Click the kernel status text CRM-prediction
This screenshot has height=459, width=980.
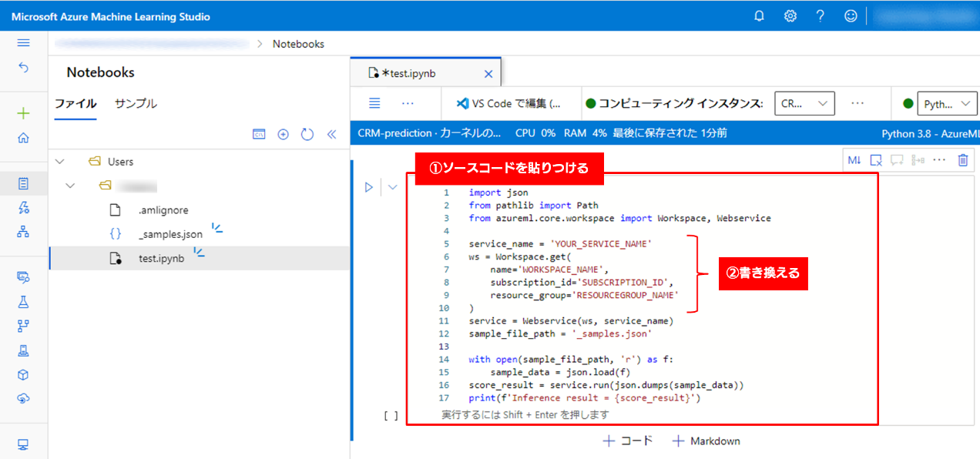[429, 133]
